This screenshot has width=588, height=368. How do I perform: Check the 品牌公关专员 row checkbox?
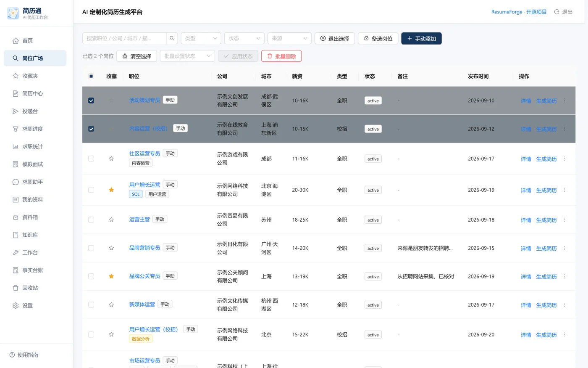coord(91,276)
